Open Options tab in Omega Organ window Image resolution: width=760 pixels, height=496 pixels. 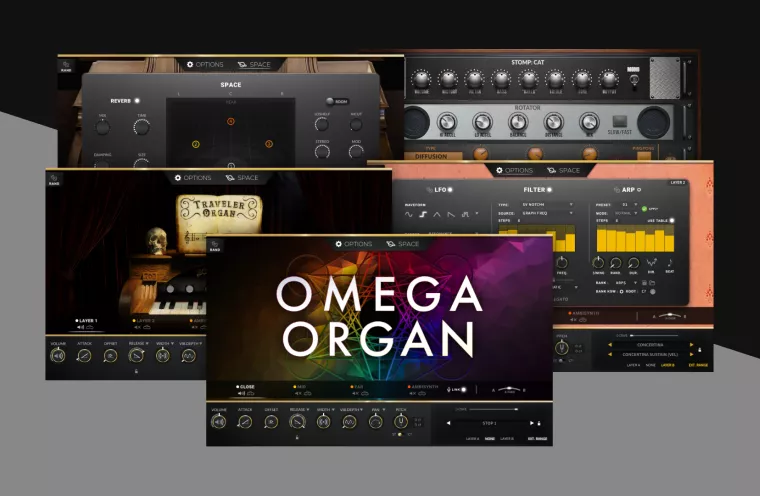354,244
